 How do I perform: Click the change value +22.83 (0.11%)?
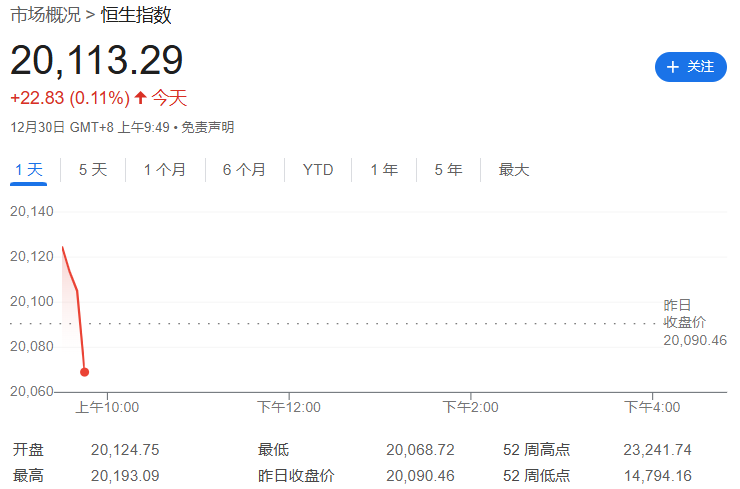70,98
